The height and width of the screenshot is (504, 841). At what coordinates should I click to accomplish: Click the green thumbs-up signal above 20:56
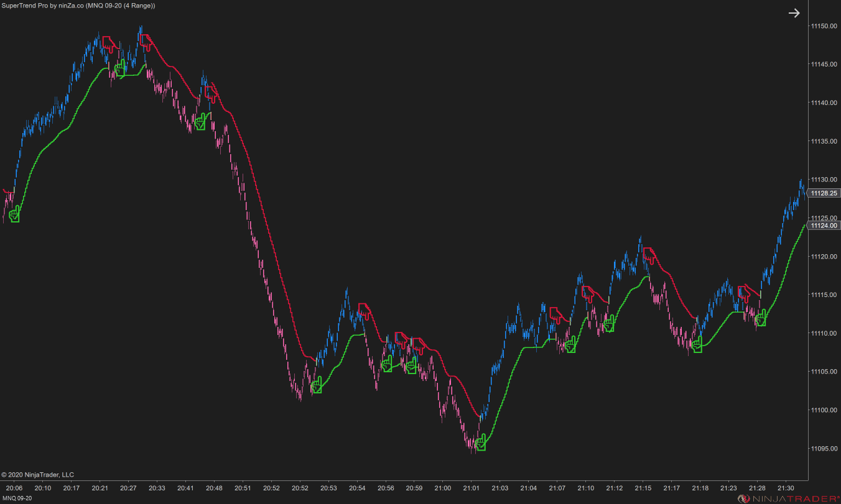click(387, 364)
